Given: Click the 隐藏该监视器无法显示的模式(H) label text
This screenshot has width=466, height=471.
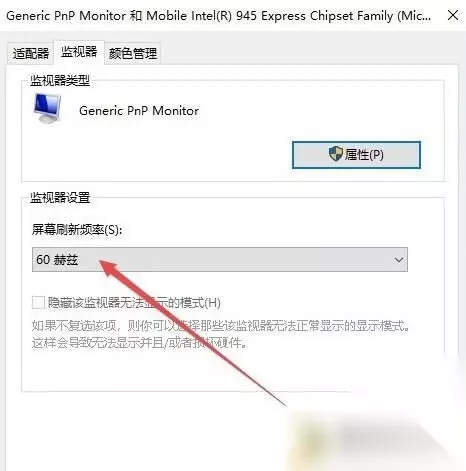Looking at the screenshot, I should pos(134,303).
